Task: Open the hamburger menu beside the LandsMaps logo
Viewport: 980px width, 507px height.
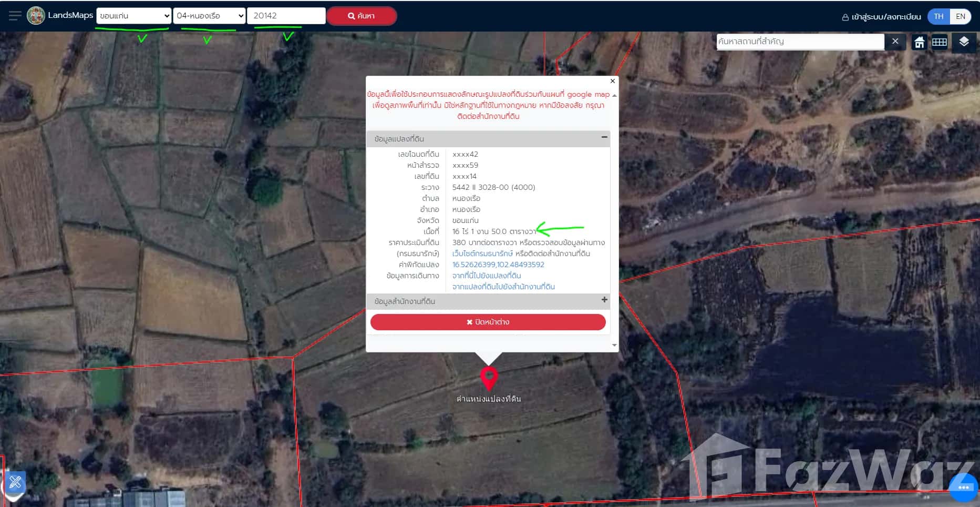Action: click(15, 16)
